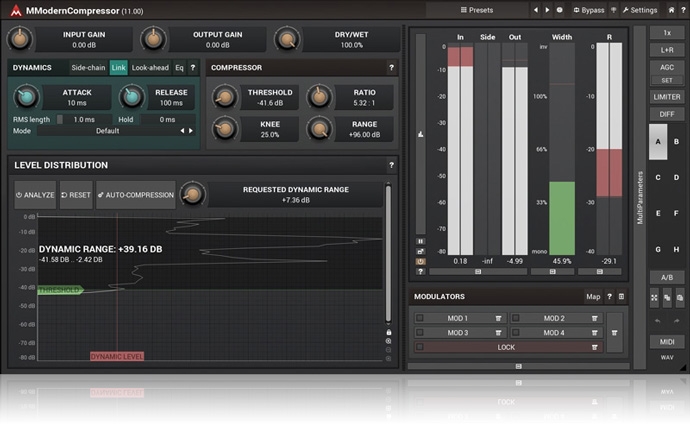Collapse the Width meter handle
Viewport: 690px width, 435px height.
coord(552,272)
